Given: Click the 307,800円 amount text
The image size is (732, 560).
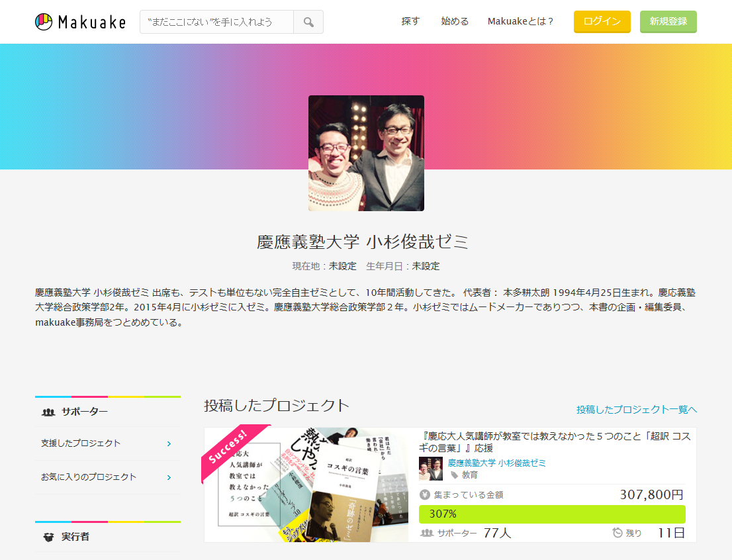Looking at the screenshot, I should point(652,494).
